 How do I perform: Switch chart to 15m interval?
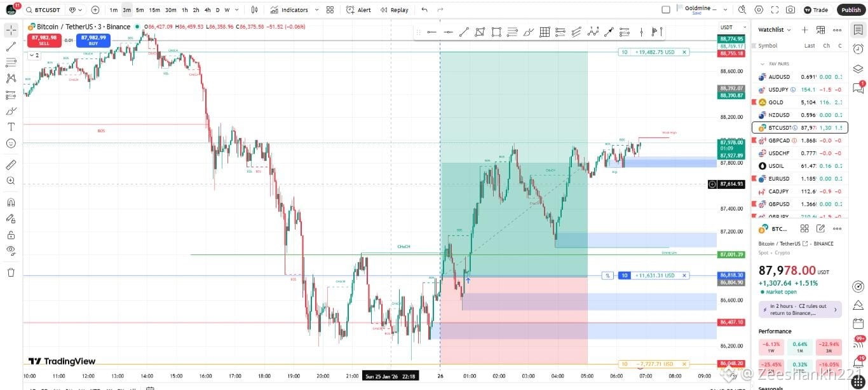(x=154, y=10)
